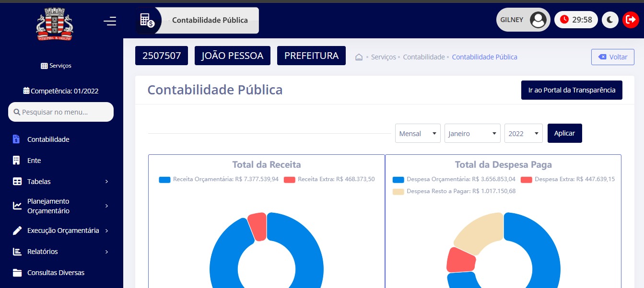
Task: Toggle Despesa Resto a Pagar swatch
Action: tap(398, 191)
